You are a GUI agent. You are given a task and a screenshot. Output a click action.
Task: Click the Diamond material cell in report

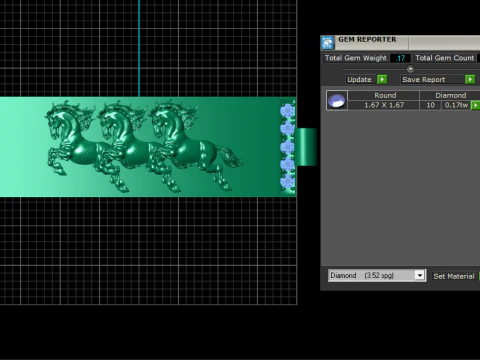pos(450,95)
